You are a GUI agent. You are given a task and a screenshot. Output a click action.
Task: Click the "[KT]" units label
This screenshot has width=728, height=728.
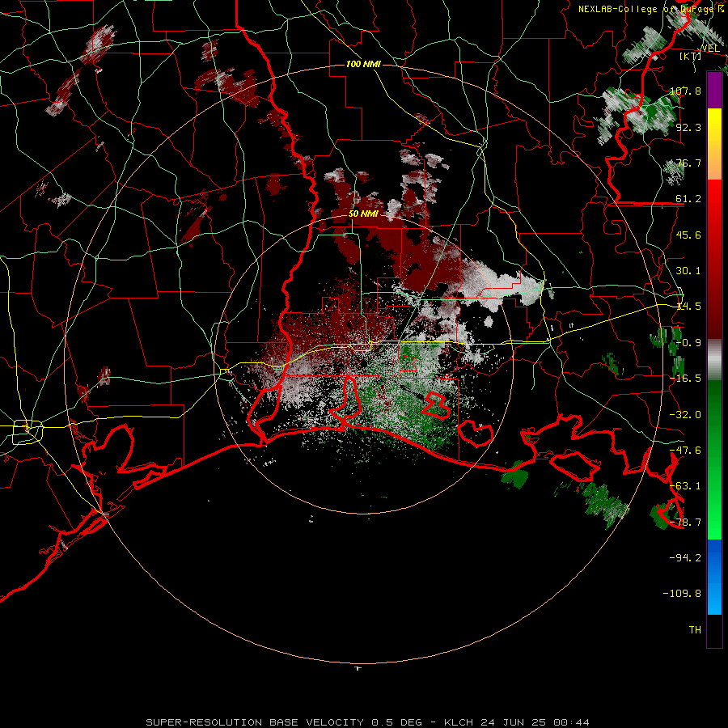(691, 56)
